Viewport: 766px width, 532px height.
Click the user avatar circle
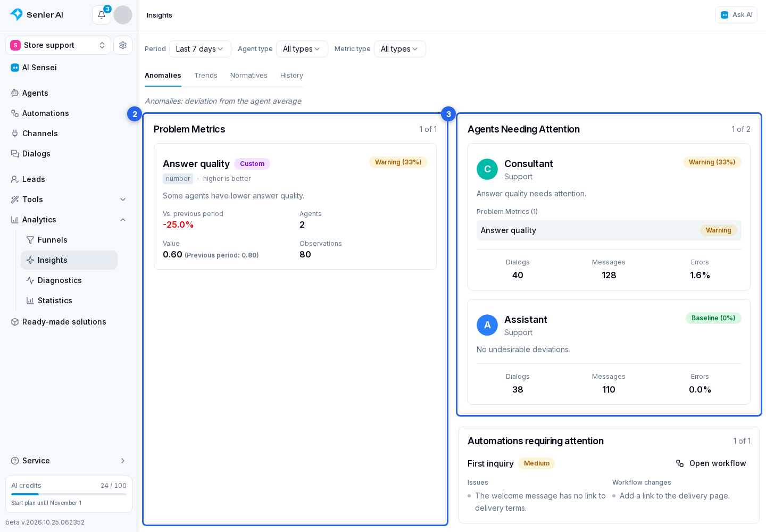click(123, 15)
